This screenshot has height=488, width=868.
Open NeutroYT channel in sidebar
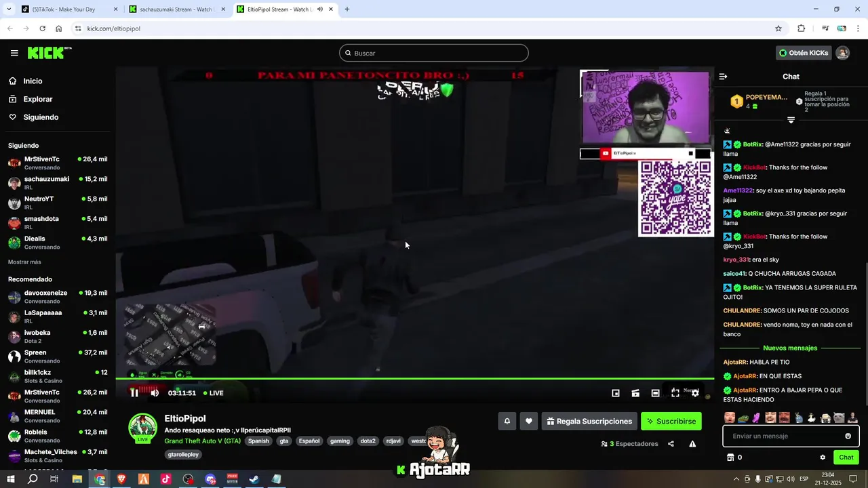[58, 203]
